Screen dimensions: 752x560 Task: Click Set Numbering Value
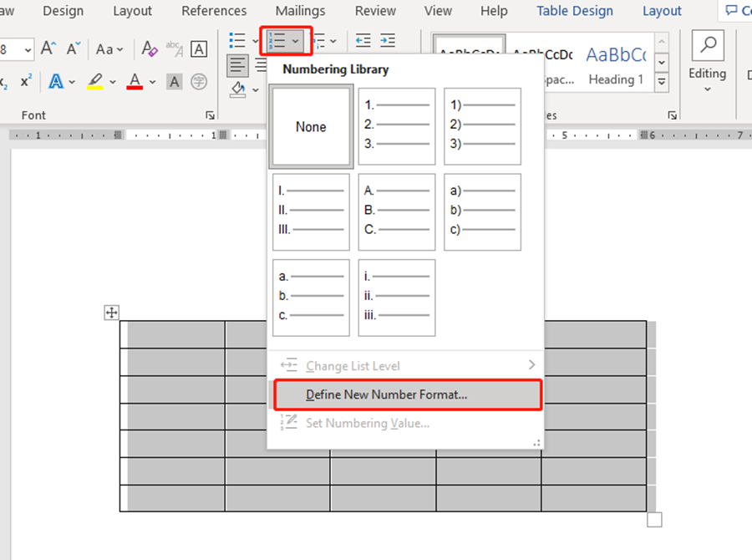point(405,423)
